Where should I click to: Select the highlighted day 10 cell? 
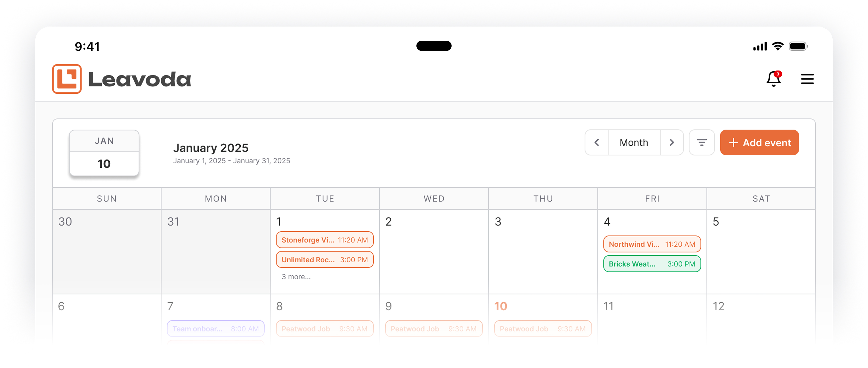point(543,318)
